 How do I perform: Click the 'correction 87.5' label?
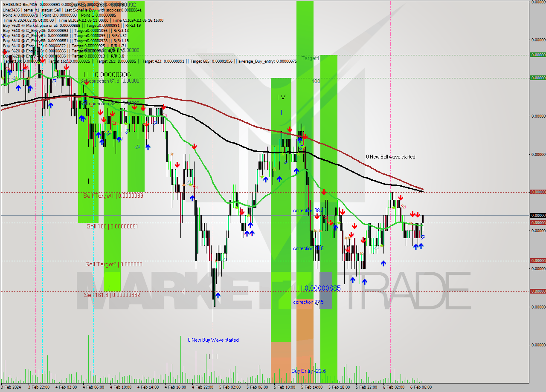[x=308, y=302]
